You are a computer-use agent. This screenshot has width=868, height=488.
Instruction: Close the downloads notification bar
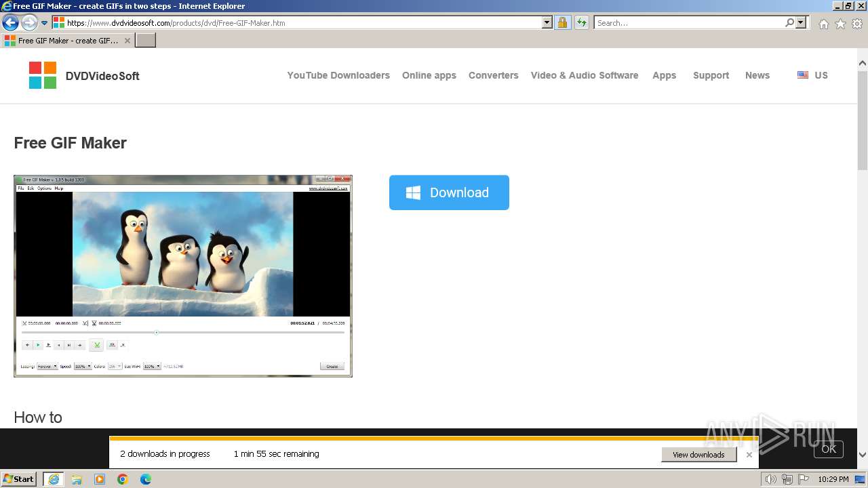click(749, 455)
